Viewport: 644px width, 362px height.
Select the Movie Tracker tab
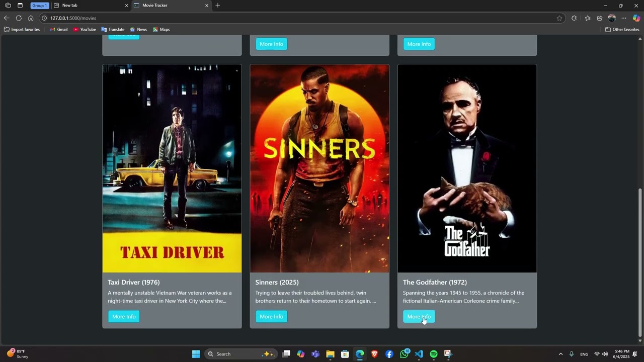[x=171, y=6]
